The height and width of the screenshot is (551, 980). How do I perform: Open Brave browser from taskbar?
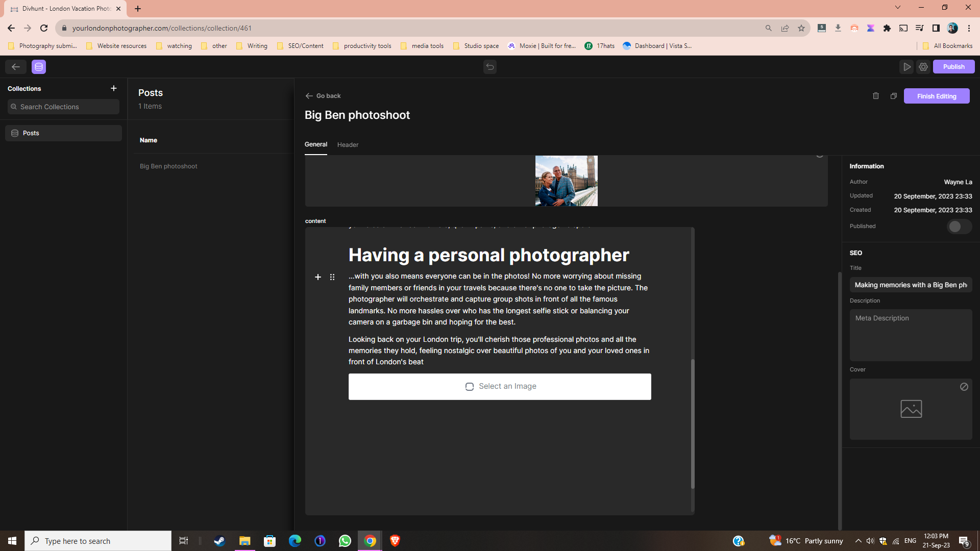coord(395,541)
